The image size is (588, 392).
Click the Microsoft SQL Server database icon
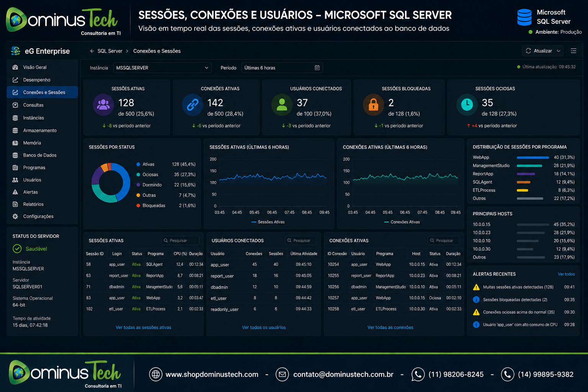(524, 17)
